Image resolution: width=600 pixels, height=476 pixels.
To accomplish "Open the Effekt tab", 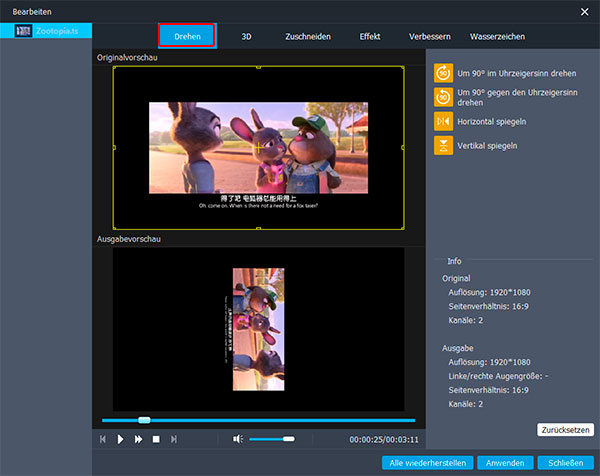I will click(x=370, y=37).
